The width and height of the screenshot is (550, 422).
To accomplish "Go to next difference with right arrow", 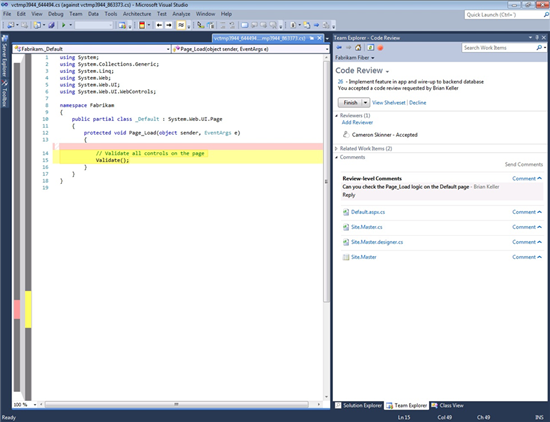I will pos(169,25).
